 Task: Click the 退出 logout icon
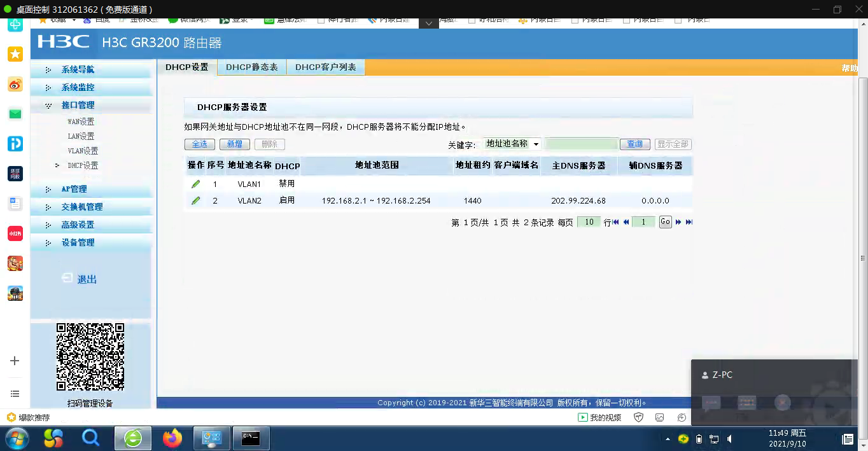pyautogui.click(x=67, y=279)
